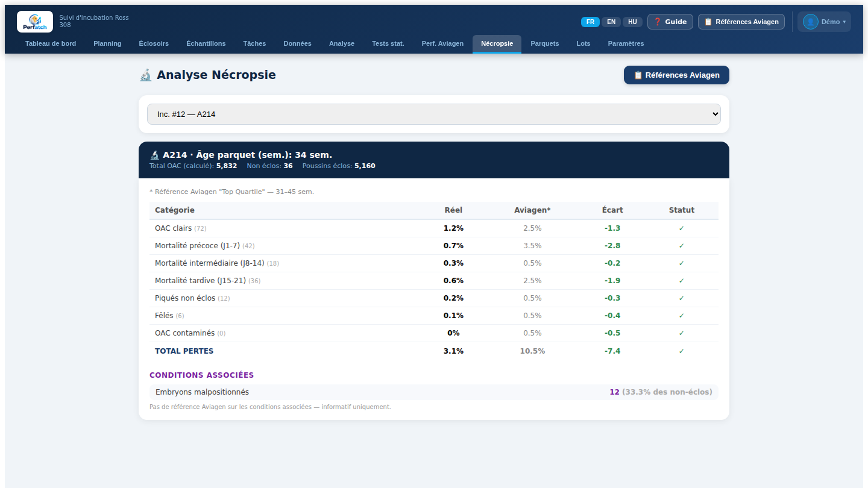Click the Fêlés category label
Screen dimensions: 868x488
164,316
